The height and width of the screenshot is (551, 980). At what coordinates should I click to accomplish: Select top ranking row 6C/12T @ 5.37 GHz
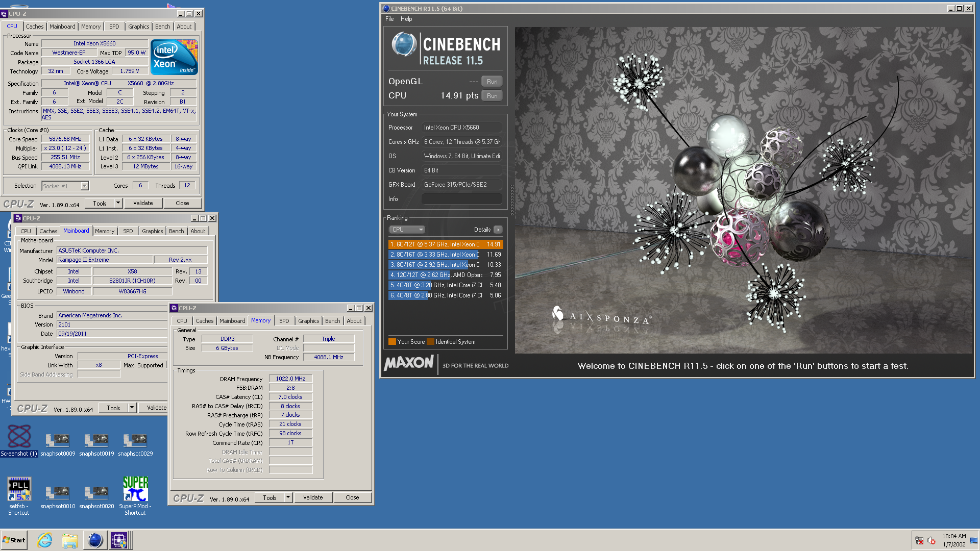click(446, 244)
